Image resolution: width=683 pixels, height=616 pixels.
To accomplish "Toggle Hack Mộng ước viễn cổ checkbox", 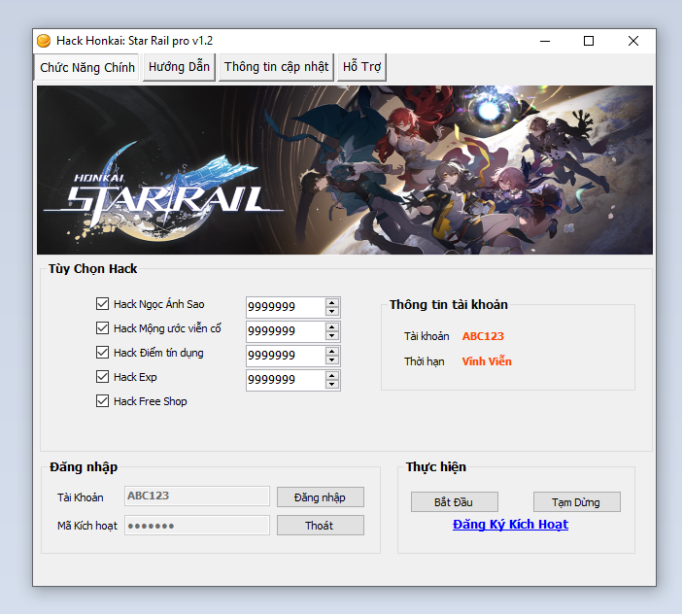I will click(103, 328).
